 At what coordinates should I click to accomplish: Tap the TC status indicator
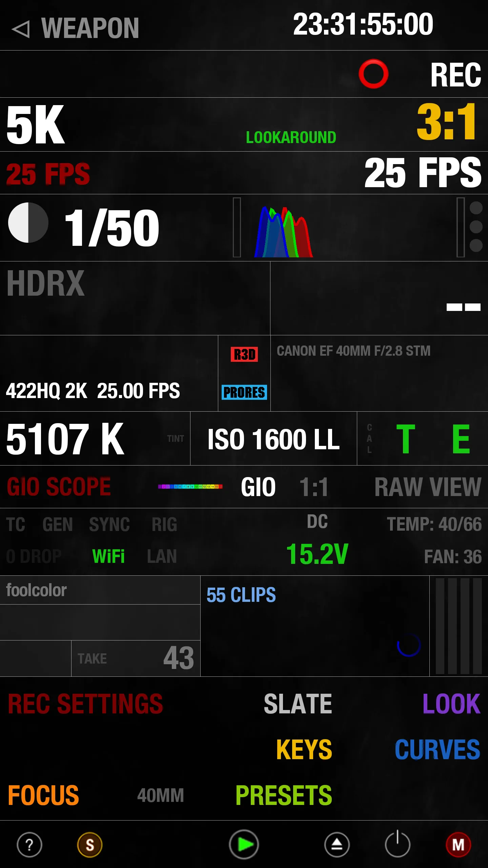[16, 525]
